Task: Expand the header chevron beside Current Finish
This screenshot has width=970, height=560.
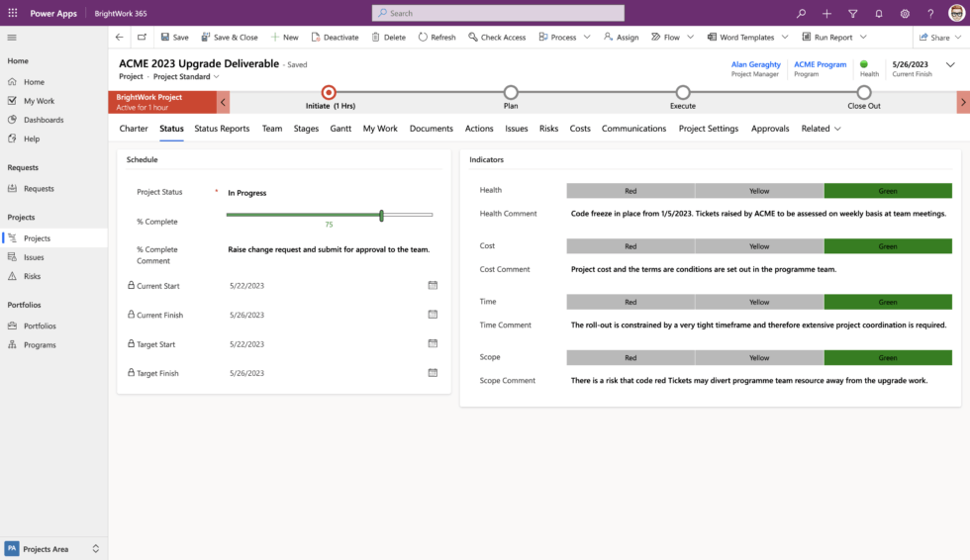Action: click(x=950, y=64)
